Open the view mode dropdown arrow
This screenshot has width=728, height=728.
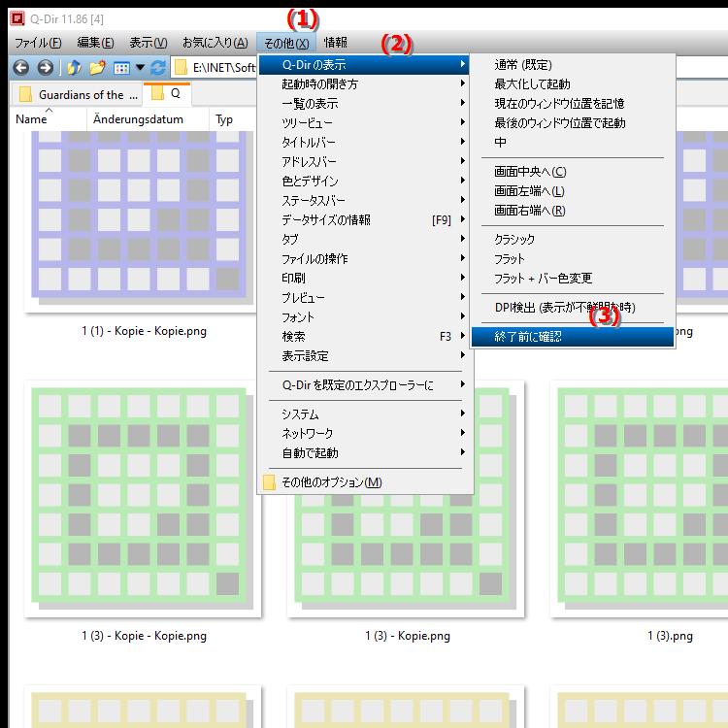140,68
